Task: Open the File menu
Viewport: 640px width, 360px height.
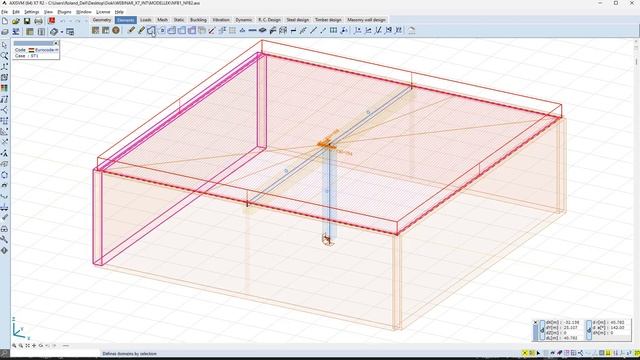Action: pyautogui.click(x=4, y=12)
